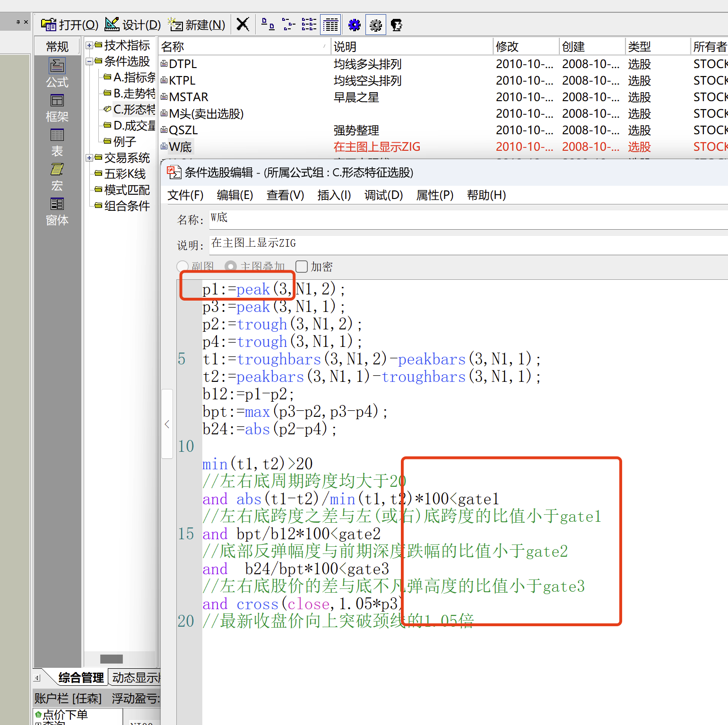Open the 宏 sidebar panel

[x=57, y=177]
